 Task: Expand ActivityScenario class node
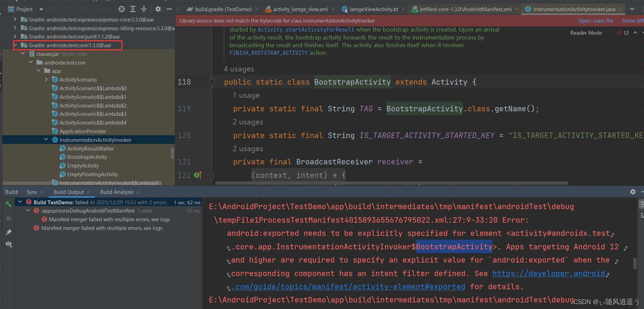pyautogui.click(x=46, y=79)
